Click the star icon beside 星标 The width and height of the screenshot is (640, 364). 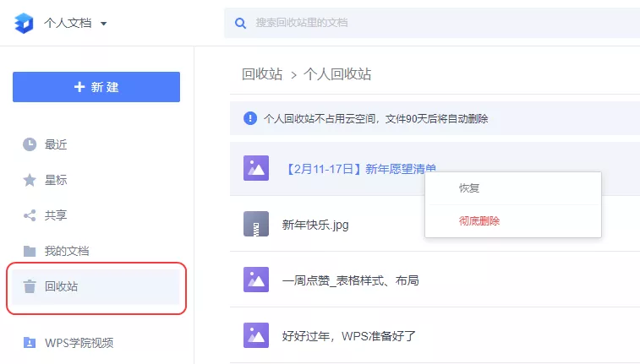(30, 180)
